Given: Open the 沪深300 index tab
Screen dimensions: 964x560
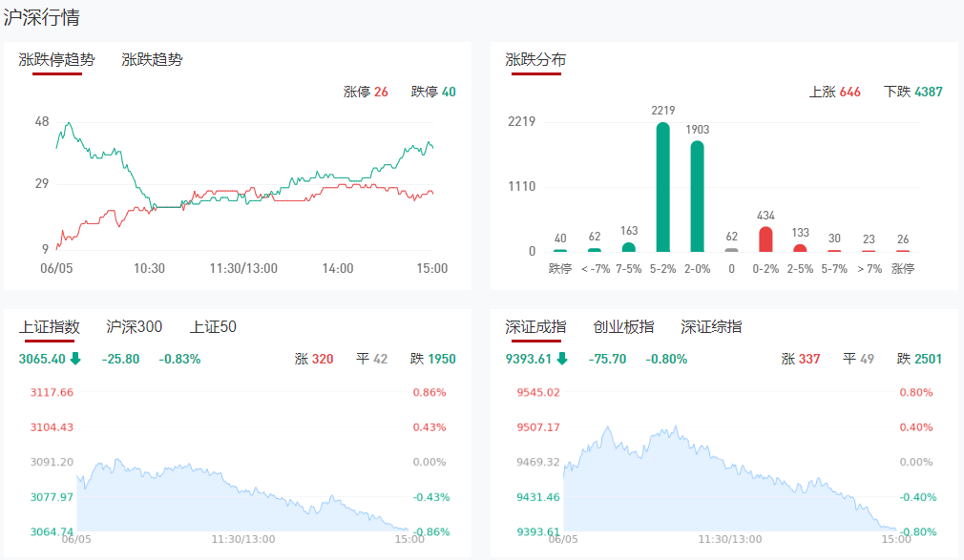Looking at the screenshot, I should [134, 327].
